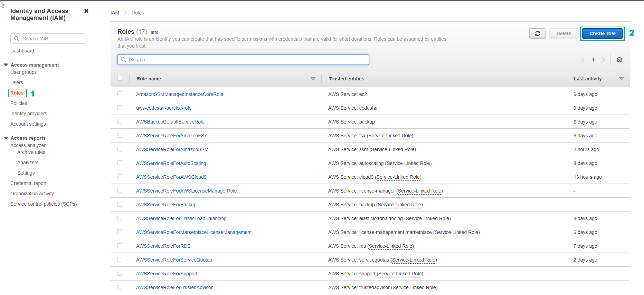Open User groups in the sidebar
This screenshot has height=295, width=644.
click(x=23, y=72)
